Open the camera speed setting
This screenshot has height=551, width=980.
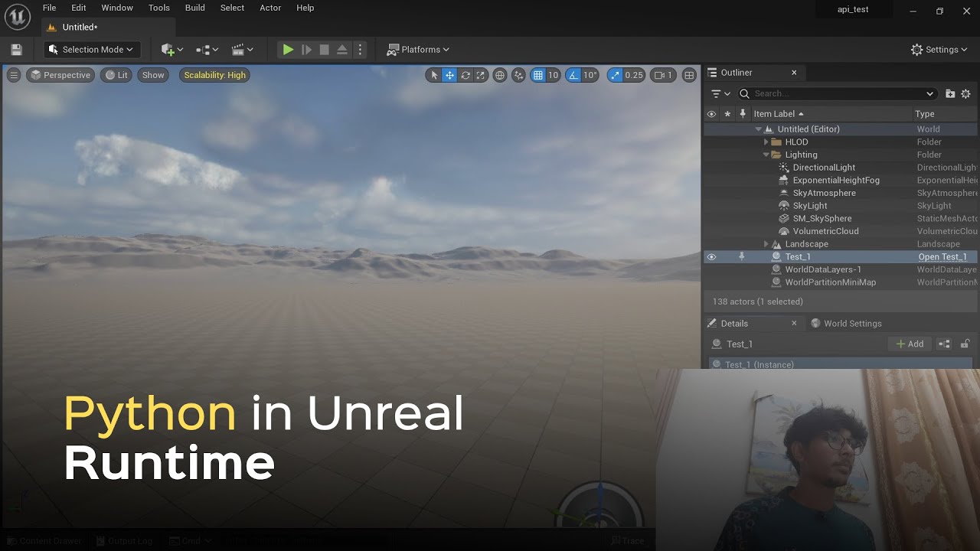[663, 75]
